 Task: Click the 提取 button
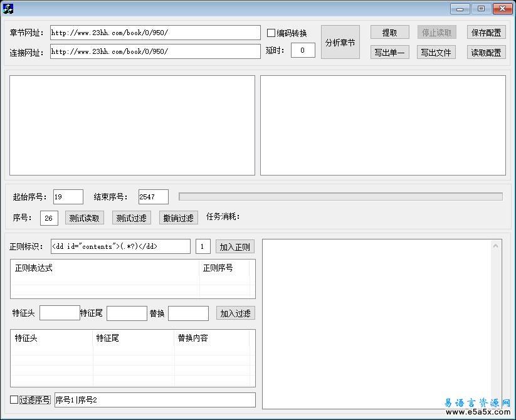pyautogui.click(x=389, y=33)
